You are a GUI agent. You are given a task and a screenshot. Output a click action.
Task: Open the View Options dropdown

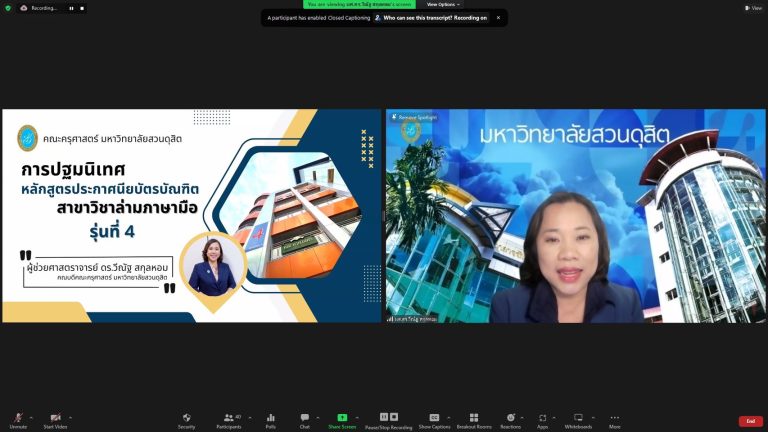coord(443,4)
